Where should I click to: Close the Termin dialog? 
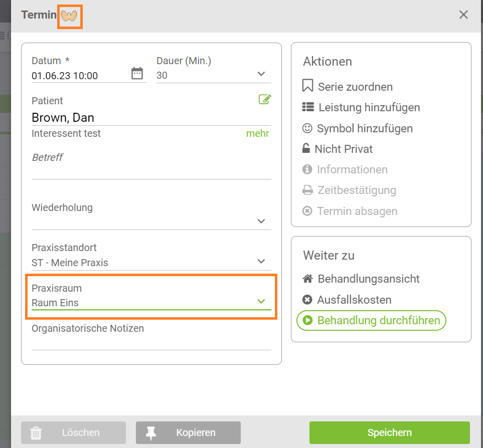pyautogui.click(x=463, y=15)
